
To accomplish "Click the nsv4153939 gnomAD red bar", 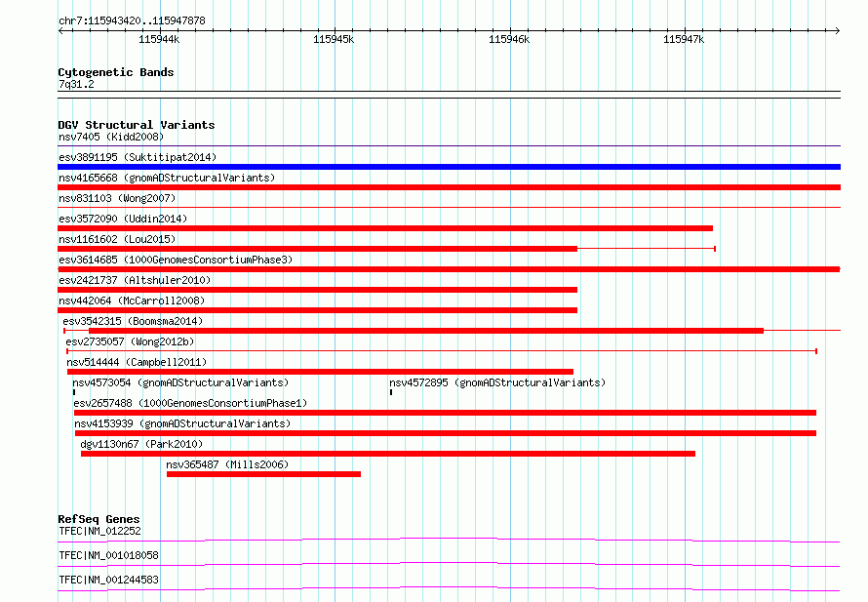I will (445, 433).
